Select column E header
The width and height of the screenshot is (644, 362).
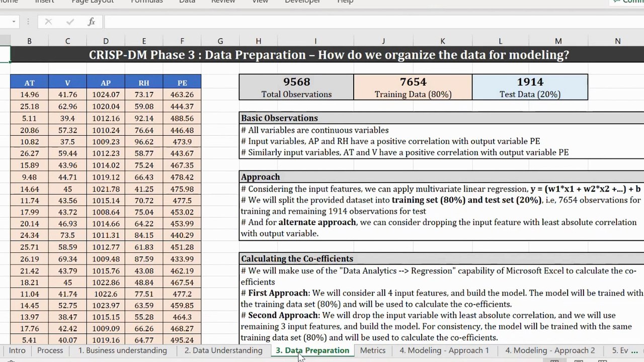[x=144, y=41]
